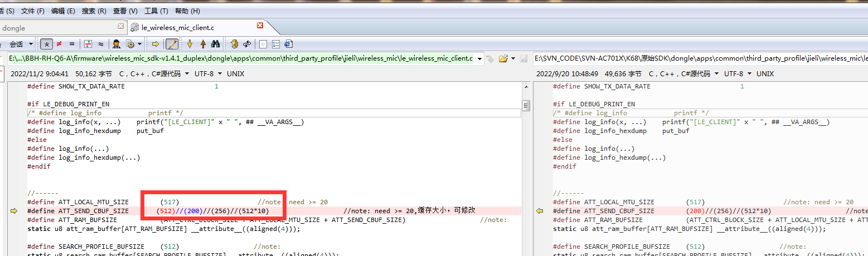Viewport: 868px width, 256px height.
Task: Open the 编辑 (E) menu
Action: (63, 11)
